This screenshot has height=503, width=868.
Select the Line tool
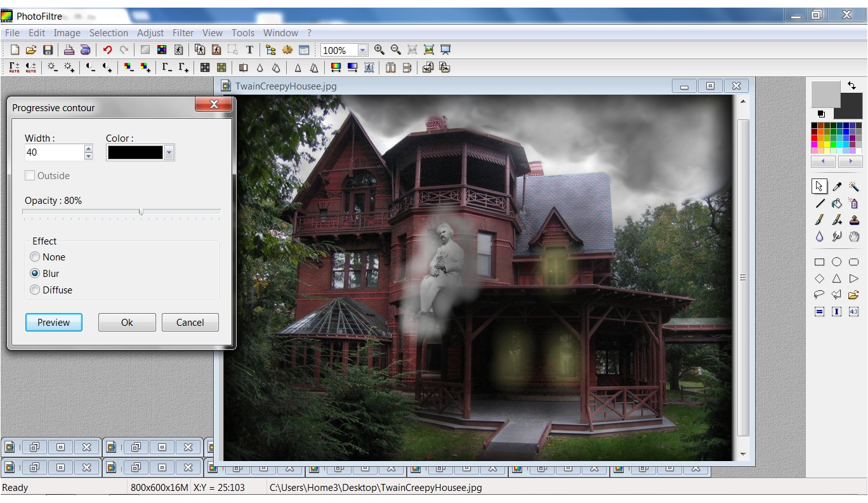coord(820,203)
